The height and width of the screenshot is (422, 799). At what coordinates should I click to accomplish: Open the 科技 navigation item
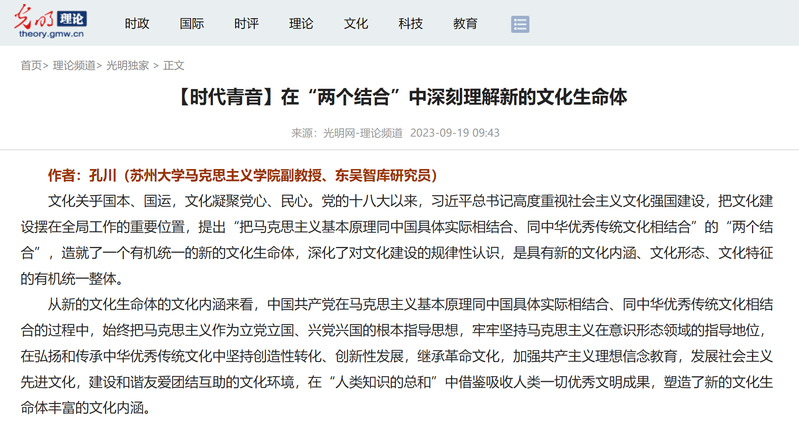click(410, 23)
